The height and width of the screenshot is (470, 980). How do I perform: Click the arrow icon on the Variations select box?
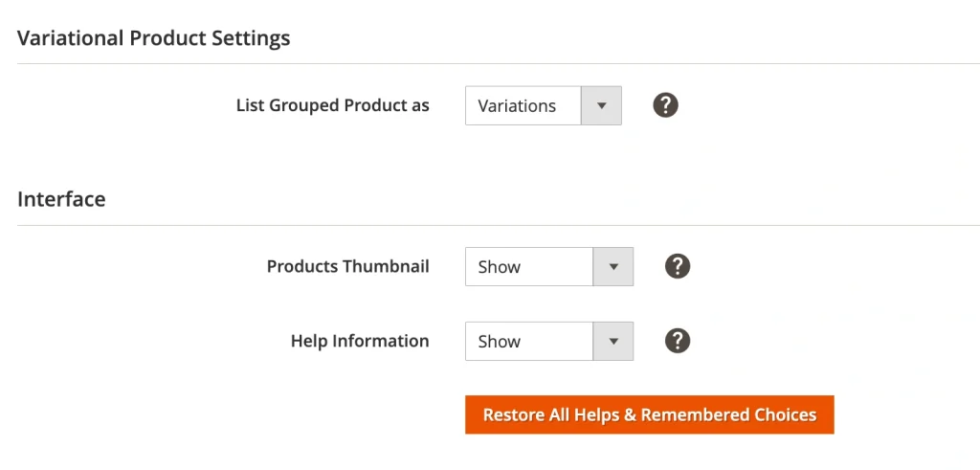coord(601,105)
